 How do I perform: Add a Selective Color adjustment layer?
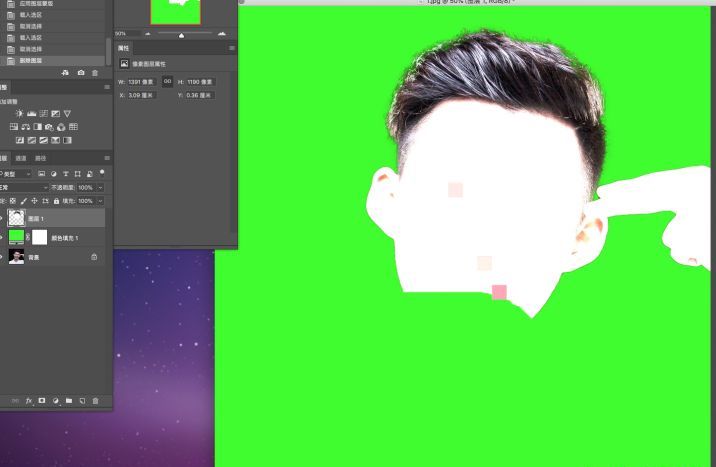pyautogui.click(x=55, y=140)
